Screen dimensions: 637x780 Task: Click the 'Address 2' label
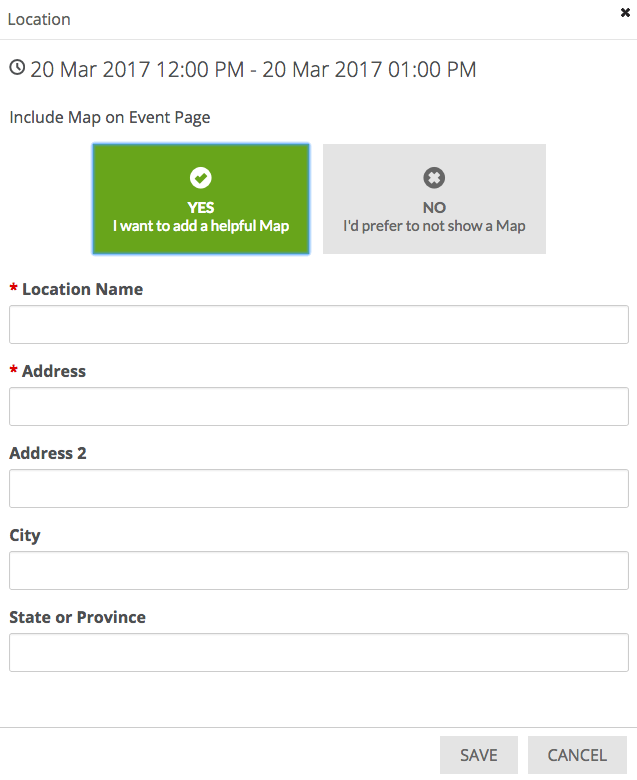[48, 453]
